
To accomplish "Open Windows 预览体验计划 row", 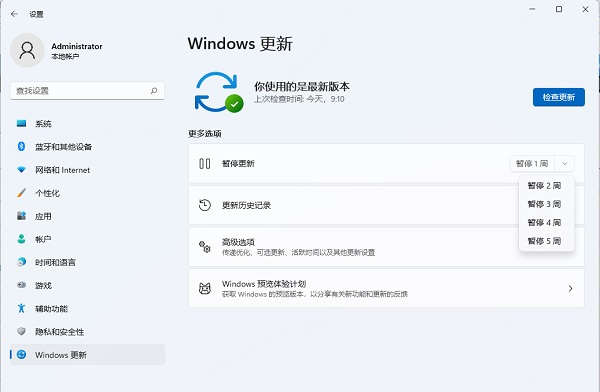I will (386, 288).
